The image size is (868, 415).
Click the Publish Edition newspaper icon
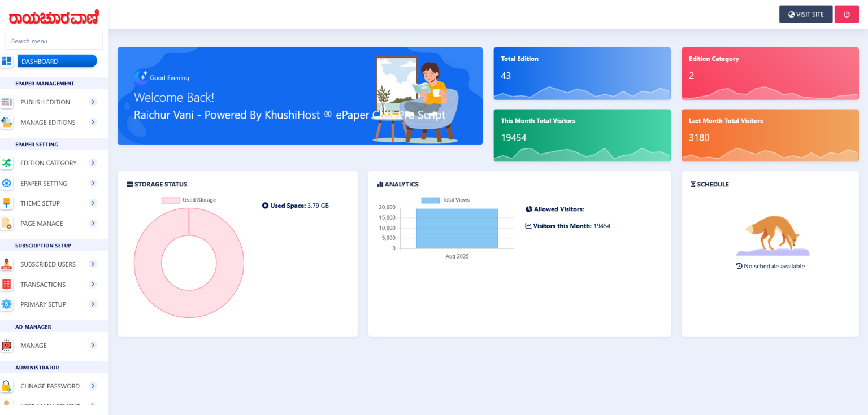(7, 102)
